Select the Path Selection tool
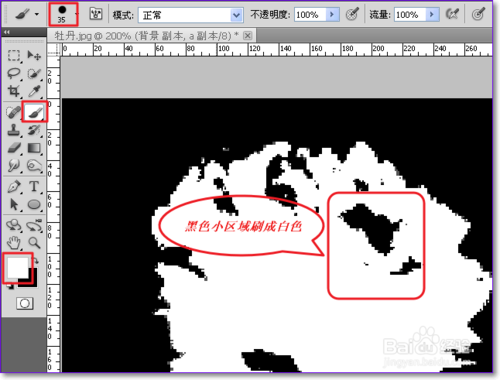Image resolution: width=500 pixels, height=380 pixels. 14,204
